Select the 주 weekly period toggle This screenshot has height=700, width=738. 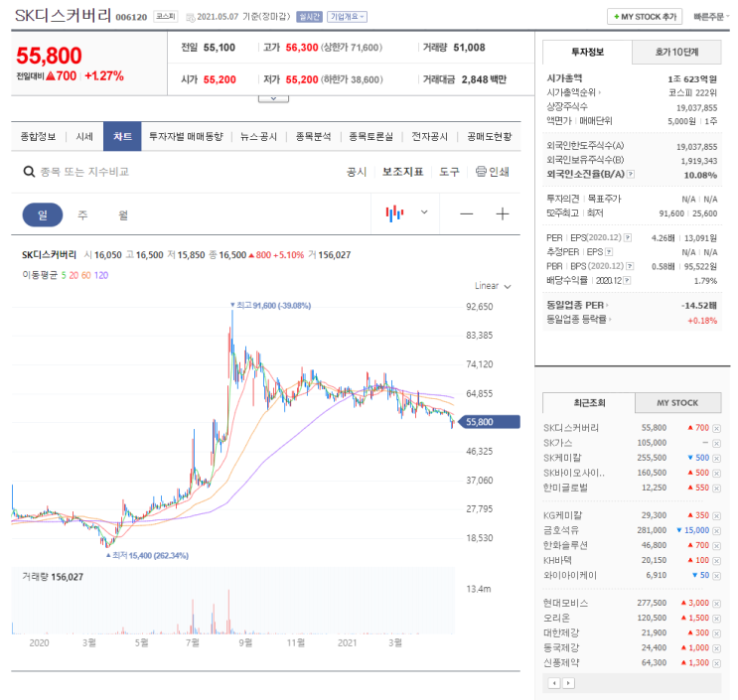point(82,215)
